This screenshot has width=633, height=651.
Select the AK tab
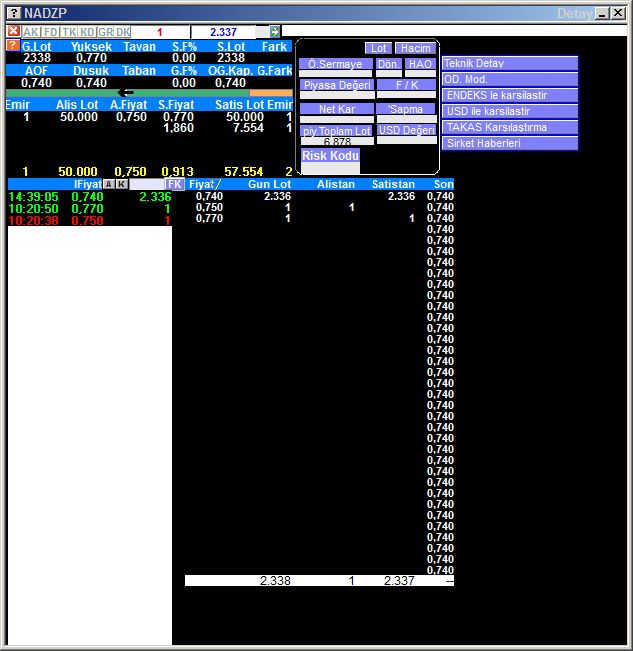(x=31, y=32)
